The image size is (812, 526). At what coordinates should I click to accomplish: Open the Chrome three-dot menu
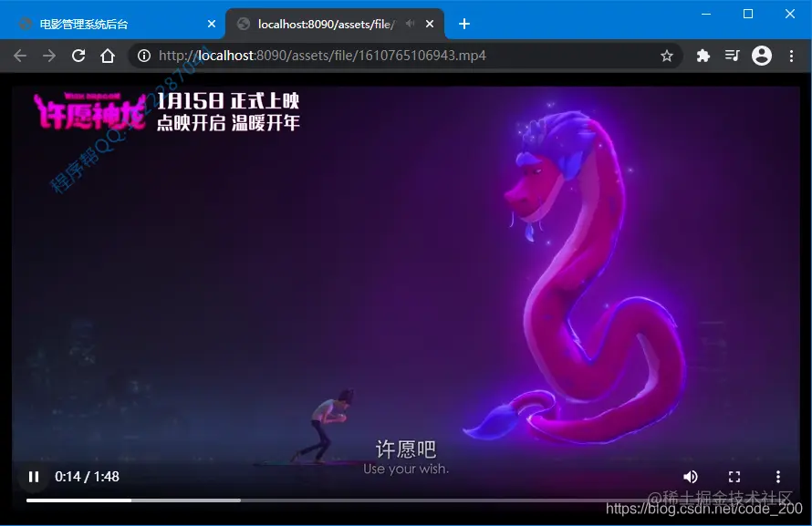point(791,56)
